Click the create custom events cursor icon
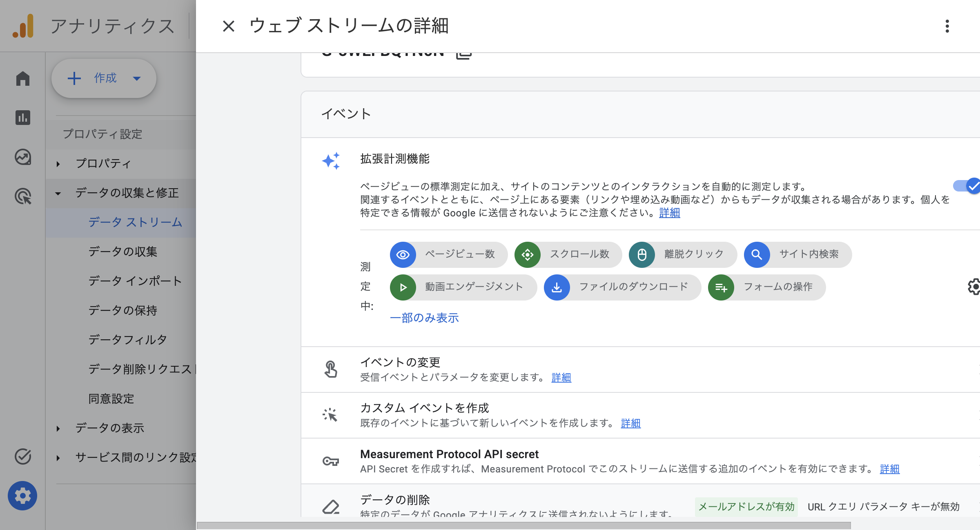Image resolution: width=980 pixels, height=530 pixels. [330, 415]
